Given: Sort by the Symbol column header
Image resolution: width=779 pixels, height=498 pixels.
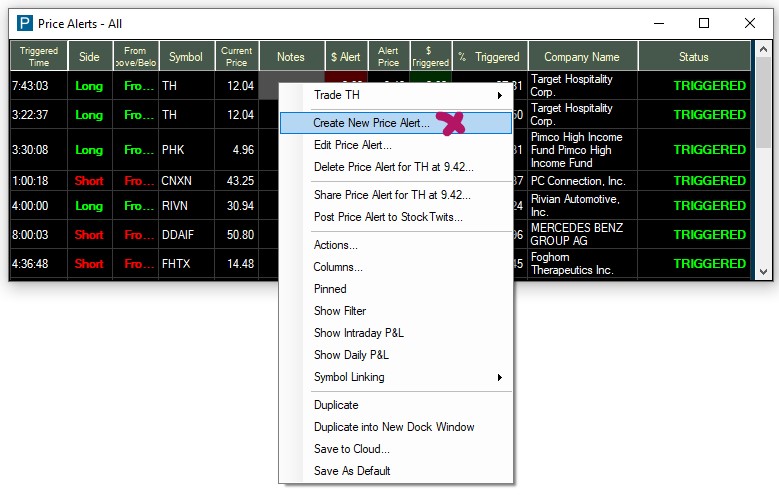Looking at the screenshot, I should [x=186, y=57].
